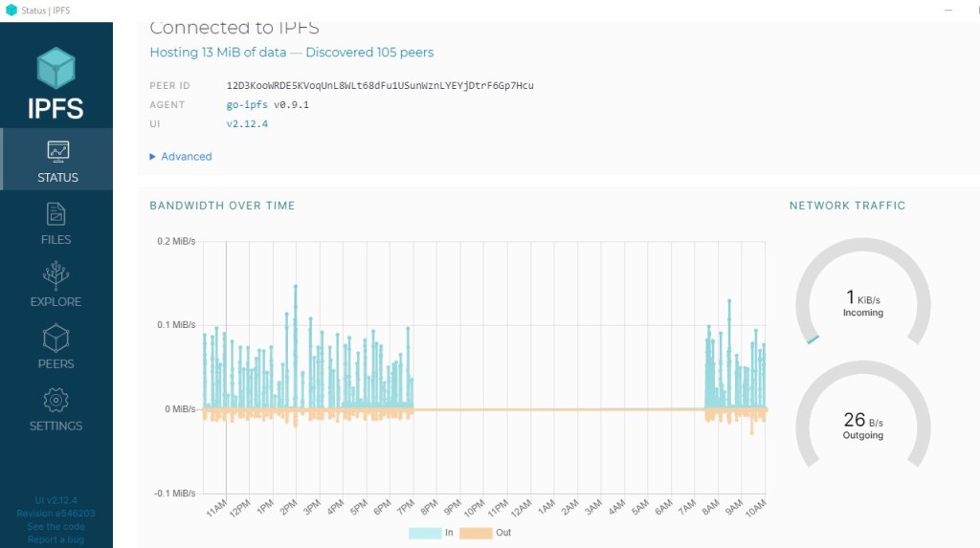This screenshot has height=548, width=980.
Task: Open the Settings gear icon
Action: click(56, 400)
